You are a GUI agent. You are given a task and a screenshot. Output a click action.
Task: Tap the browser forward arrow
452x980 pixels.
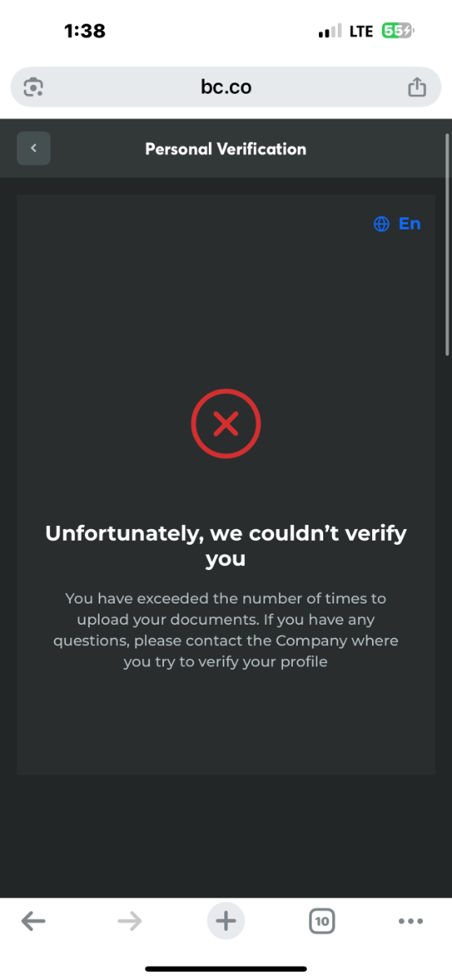129,921
